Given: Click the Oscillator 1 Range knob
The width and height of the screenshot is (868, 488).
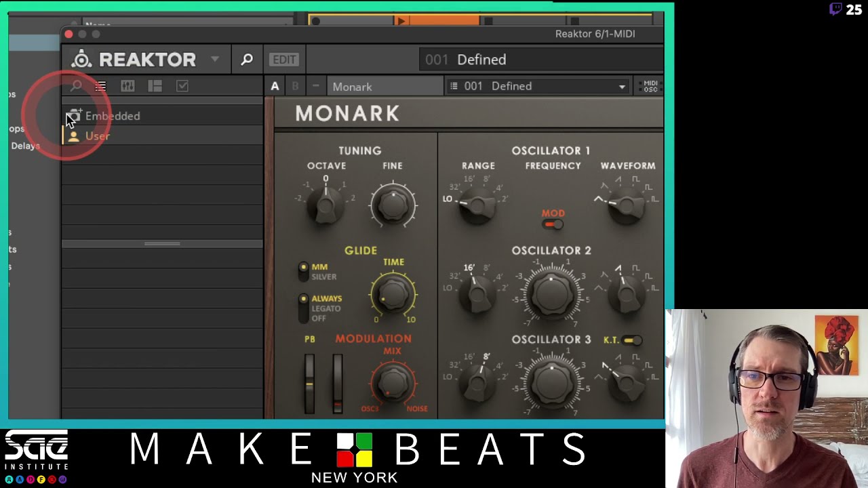Looking at the screenshot, I should (477, 205).
